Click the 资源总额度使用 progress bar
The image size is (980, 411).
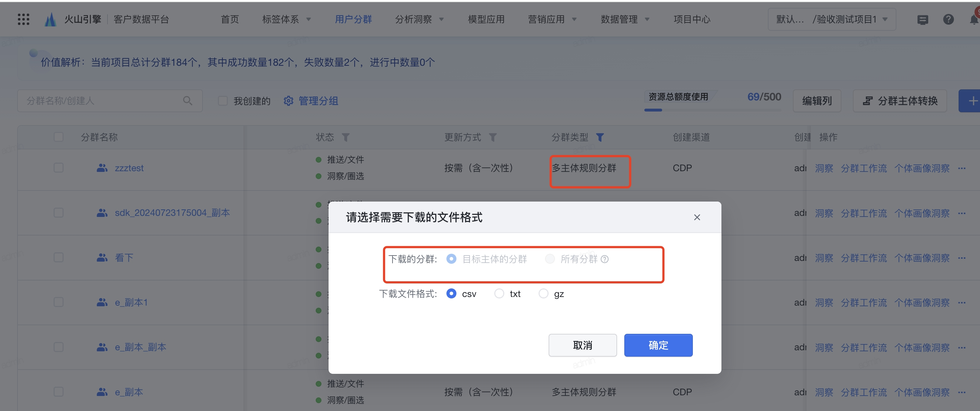712,110
